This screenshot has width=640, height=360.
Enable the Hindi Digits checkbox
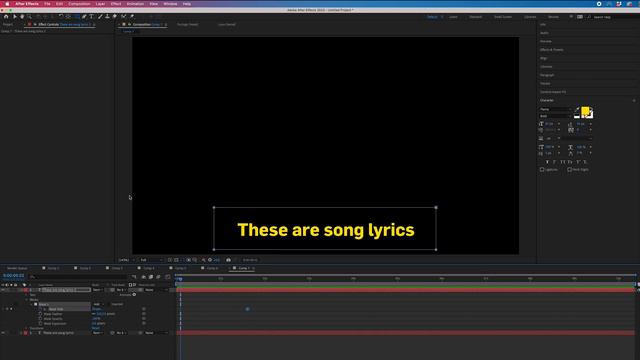pyautogui.click(x=569, y=169)
